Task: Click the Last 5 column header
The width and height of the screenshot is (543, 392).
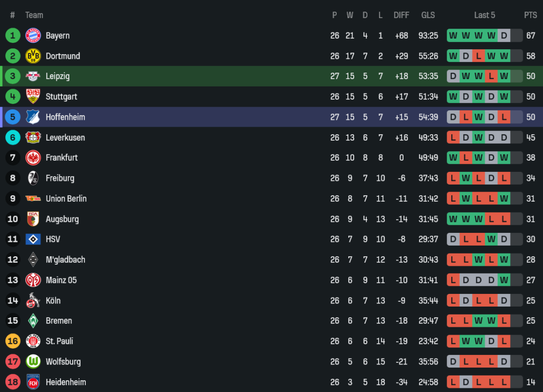Action: (484, 15)
